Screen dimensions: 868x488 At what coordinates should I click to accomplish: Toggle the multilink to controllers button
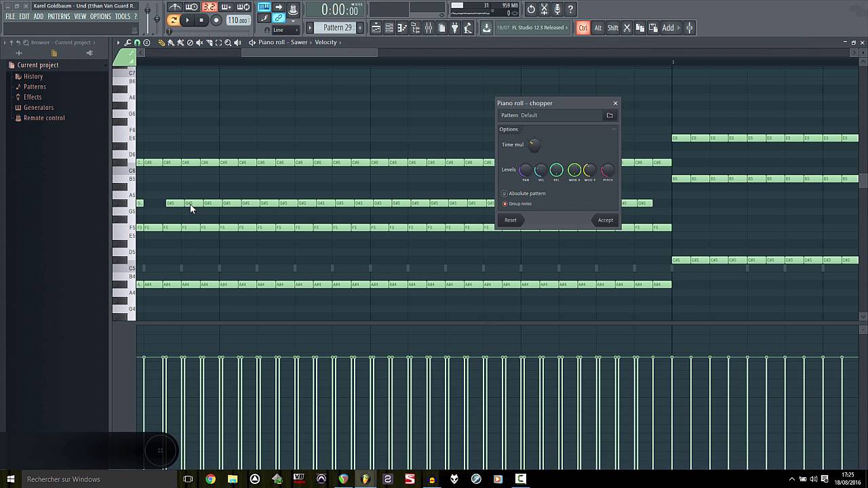(x=279, y=18)
